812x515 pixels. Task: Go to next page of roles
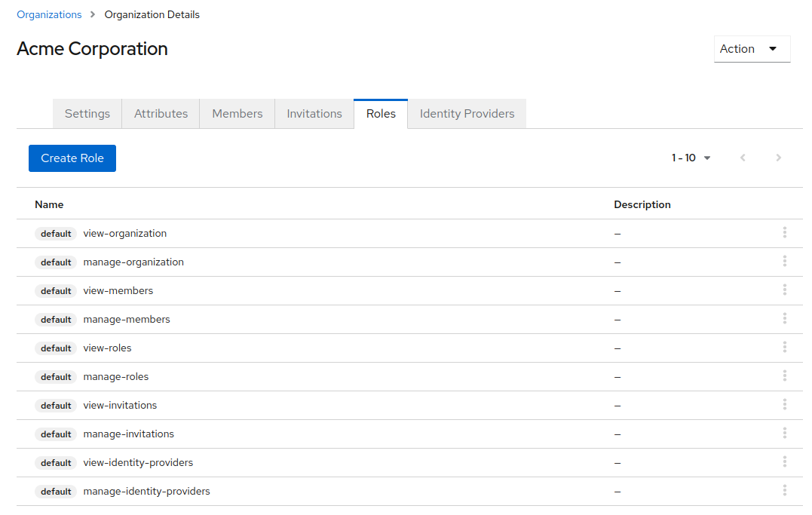[778, 158]
